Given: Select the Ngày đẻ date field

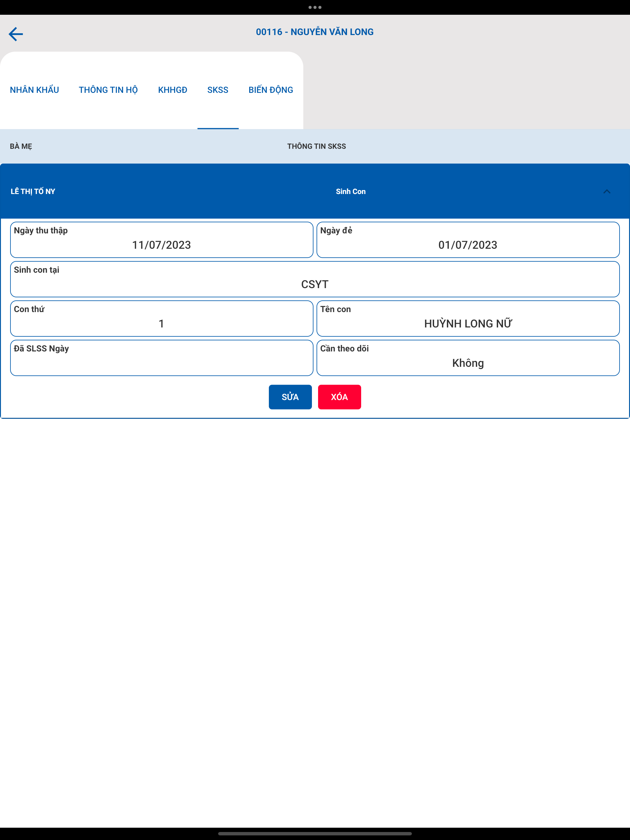Looking at the screenshot, I should [x=468, y=240].
